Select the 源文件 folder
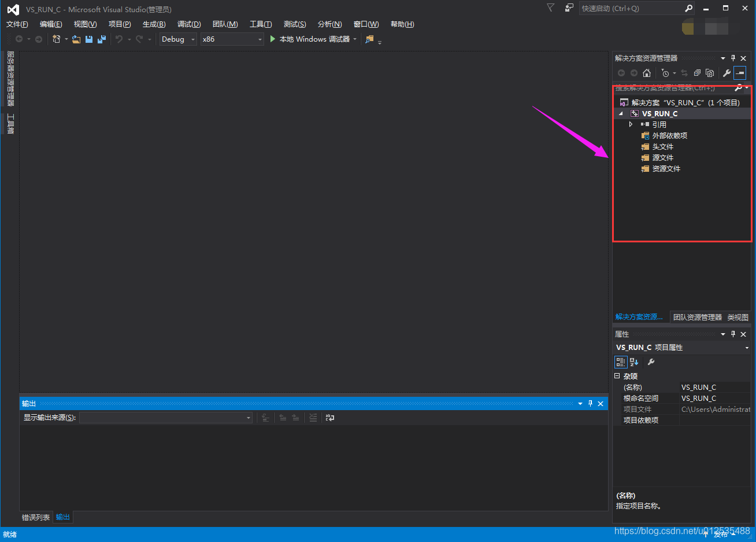This screenshot has height=542, width=756. point(663,158)
